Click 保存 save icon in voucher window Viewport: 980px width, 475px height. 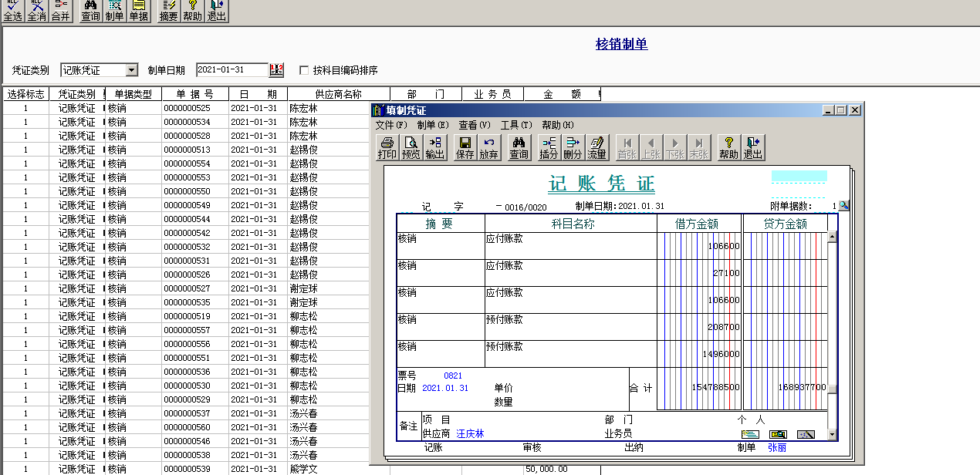click(465, 148)
